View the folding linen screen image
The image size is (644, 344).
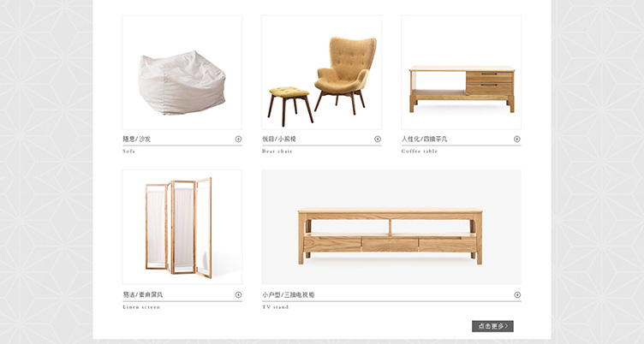tap(182, 227)
